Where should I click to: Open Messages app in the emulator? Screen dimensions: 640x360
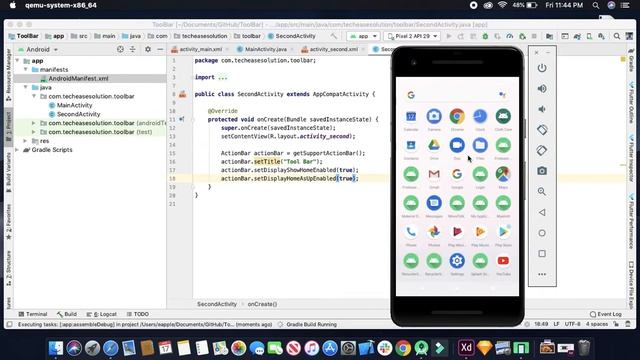pos(434,203)
